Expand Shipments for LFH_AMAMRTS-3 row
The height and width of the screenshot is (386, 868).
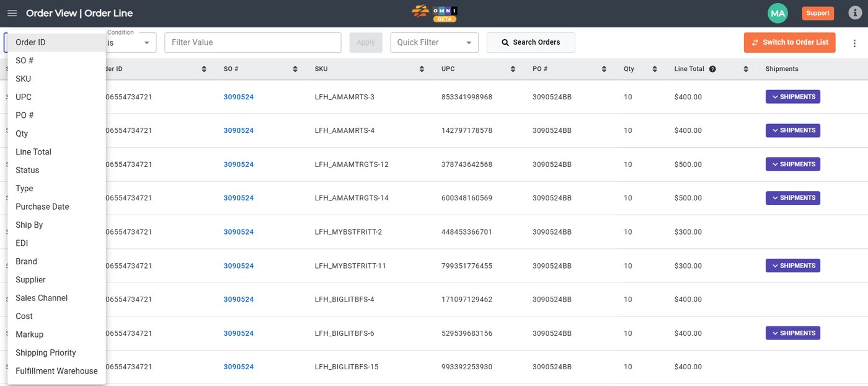click(793, 97)
